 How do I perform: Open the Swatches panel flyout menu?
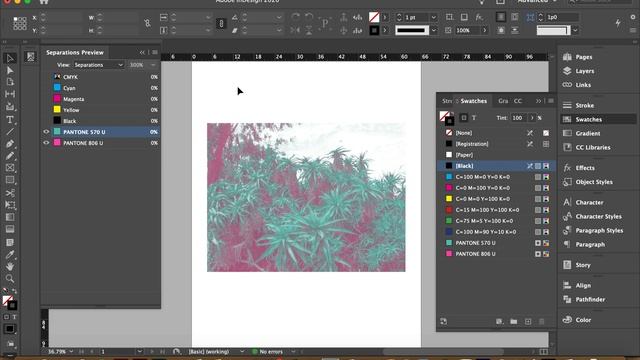551,101
